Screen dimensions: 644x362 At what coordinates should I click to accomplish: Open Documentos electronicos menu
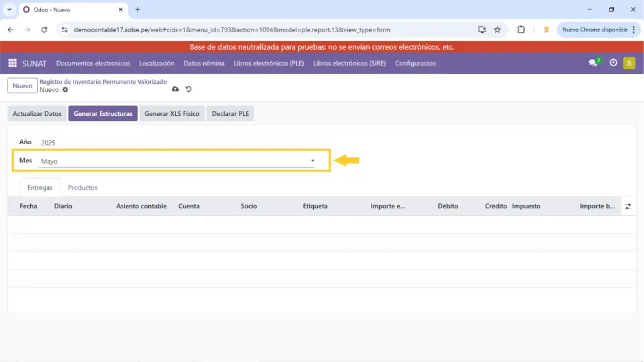point(93,63)
